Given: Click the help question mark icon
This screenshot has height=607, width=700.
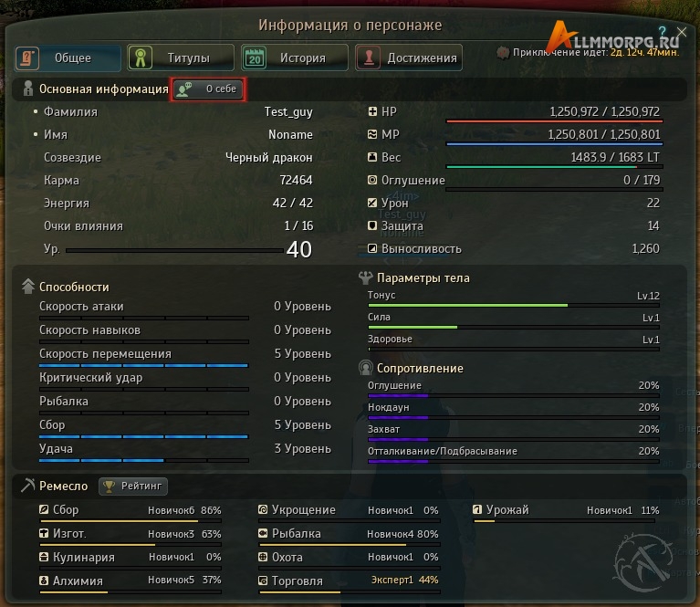Looking at the screenshot, I should [x=663, y=31].
